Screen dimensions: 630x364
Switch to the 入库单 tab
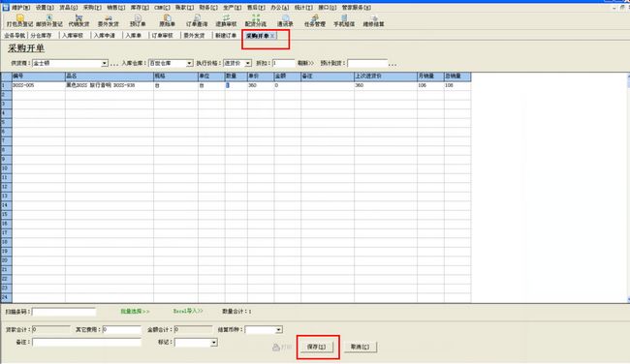click(x=134, y=36)
